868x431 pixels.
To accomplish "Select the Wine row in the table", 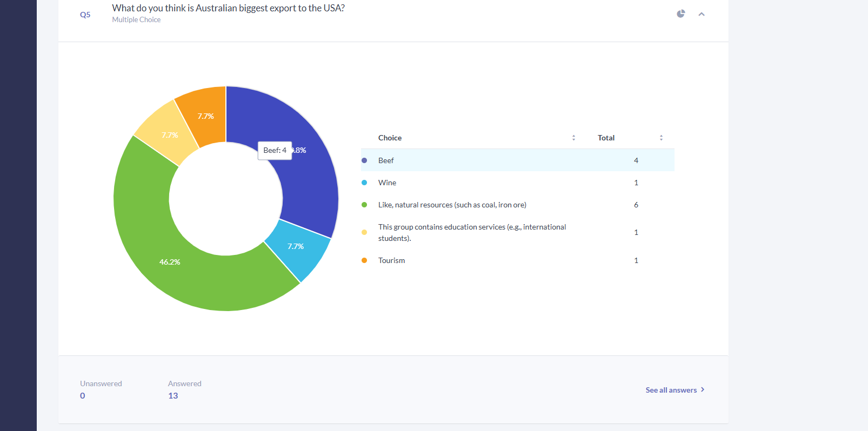I will [518, 183].
